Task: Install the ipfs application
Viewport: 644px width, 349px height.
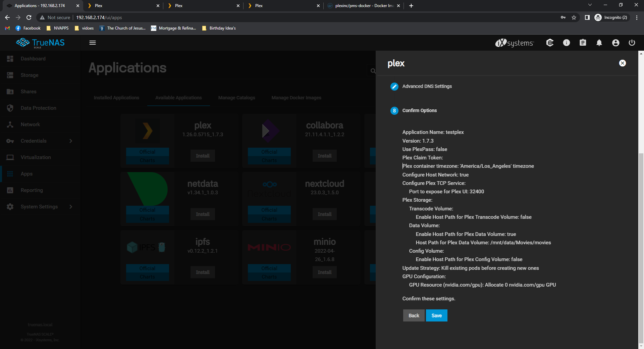Action: coord(203,272)
